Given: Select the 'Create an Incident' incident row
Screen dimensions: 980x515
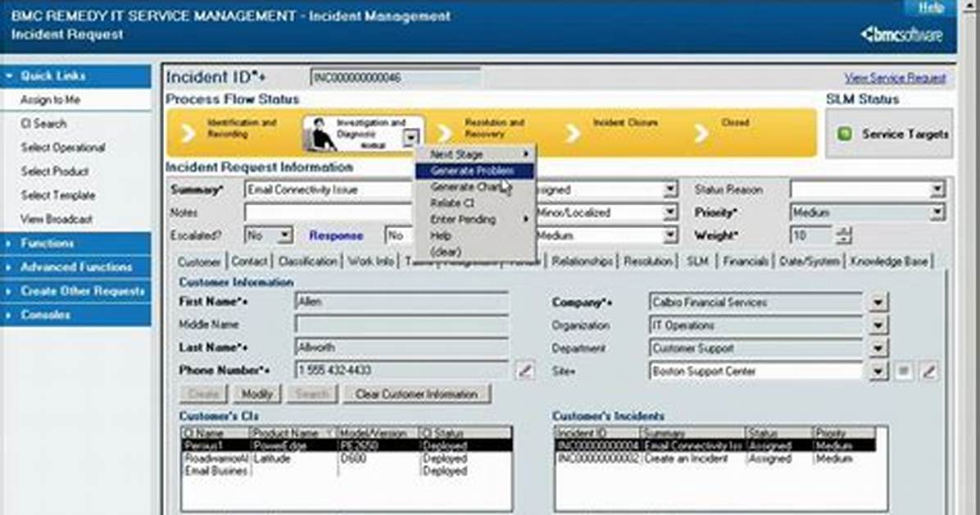Looking at the screenshot, I should [x=715, y=458].
